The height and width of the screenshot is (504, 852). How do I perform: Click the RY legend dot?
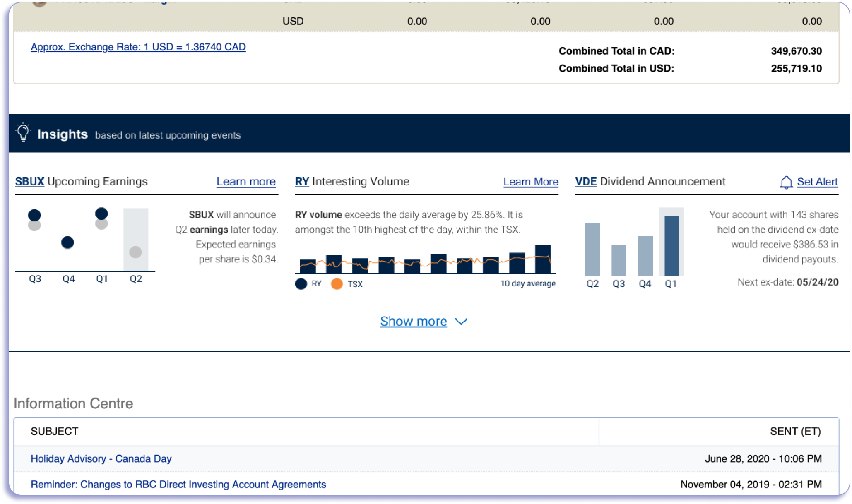coord(301,284)
